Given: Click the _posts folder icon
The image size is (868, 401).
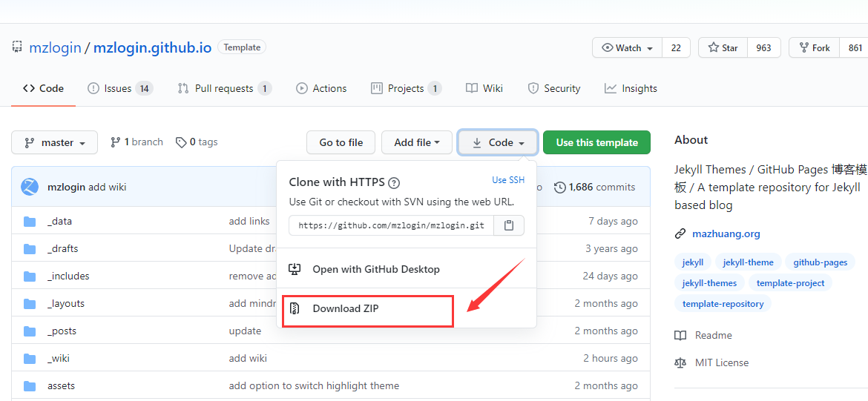Looking at the screenshot, I should coord(30,331).
